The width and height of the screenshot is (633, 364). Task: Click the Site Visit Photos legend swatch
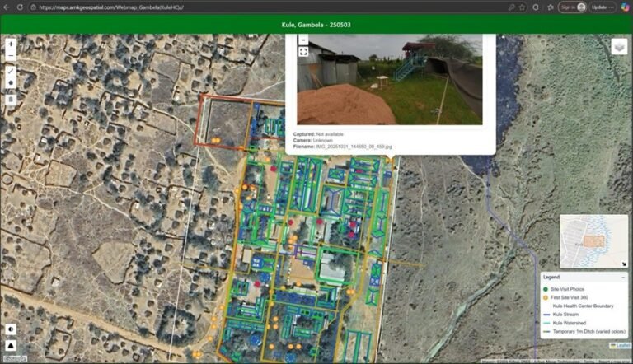546,289
